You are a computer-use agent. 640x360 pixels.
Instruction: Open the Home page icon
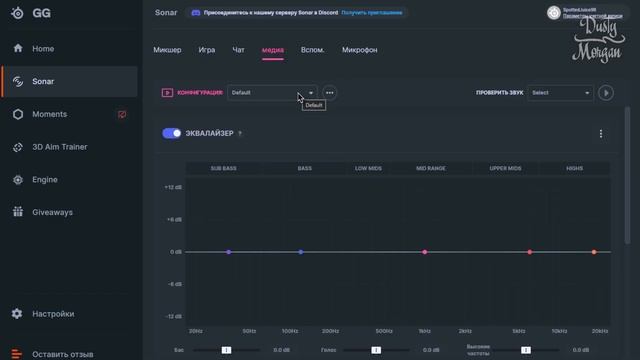(18, 49)
